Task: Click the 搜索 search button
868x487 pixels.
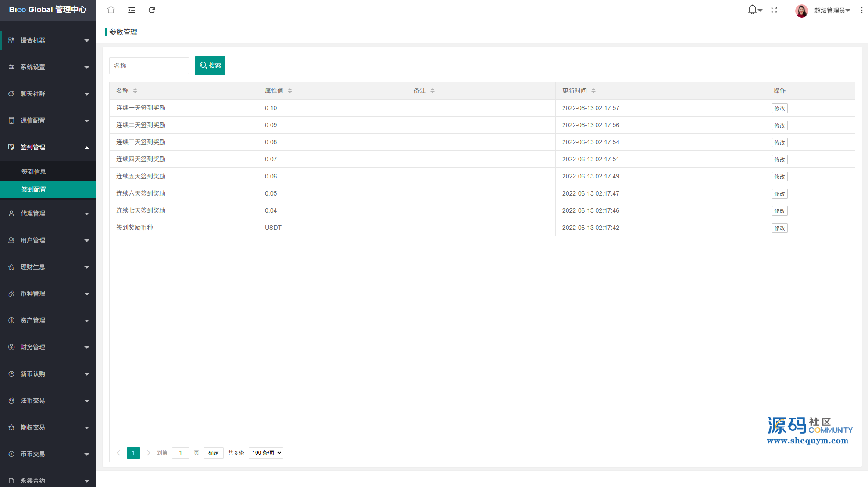Action: tap(210, 65)
